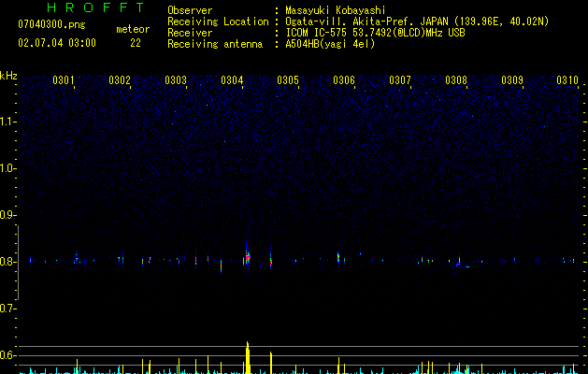The height and width of the screenshot is (374, 588).
Task: Click the strongest meteor echo after 0304
Action: coord(248,257)
